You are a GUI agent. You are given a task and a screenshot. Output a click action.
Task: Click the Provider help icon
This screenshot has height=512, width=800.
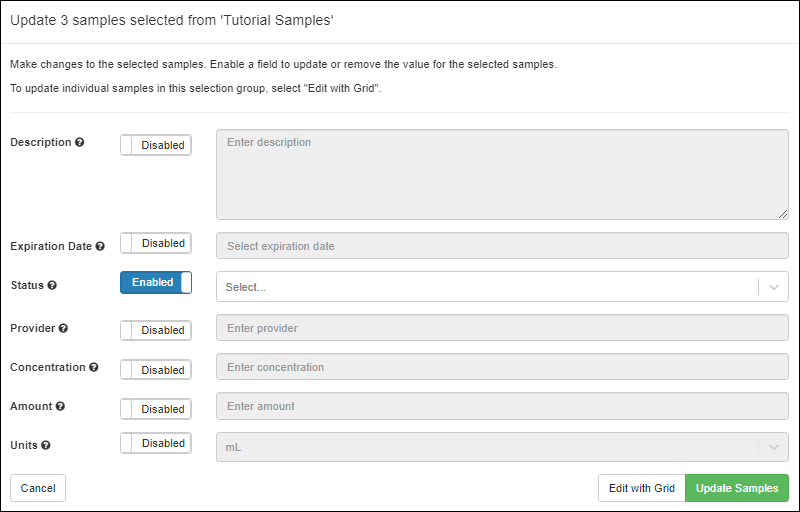point(63,328)
